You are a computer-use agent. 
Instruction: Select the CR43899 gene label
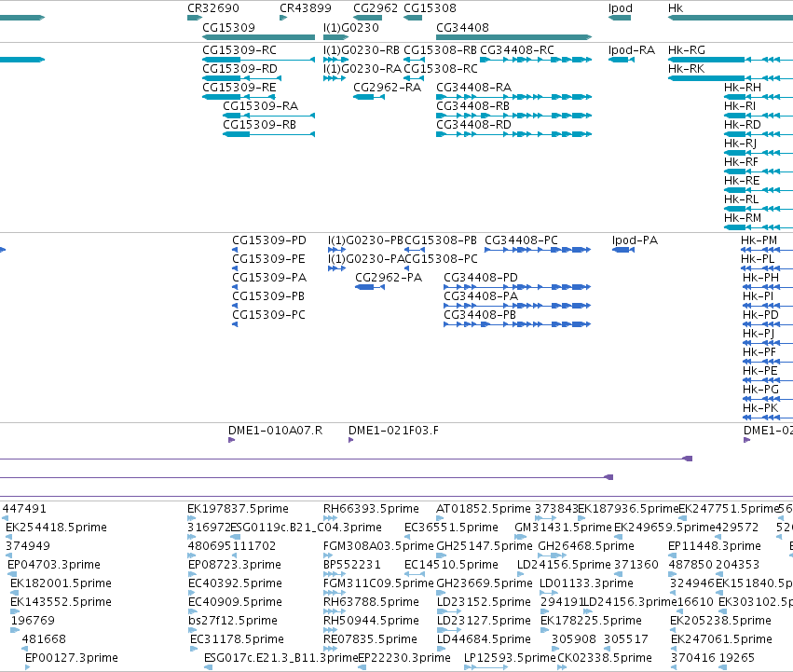coord(306,8)
